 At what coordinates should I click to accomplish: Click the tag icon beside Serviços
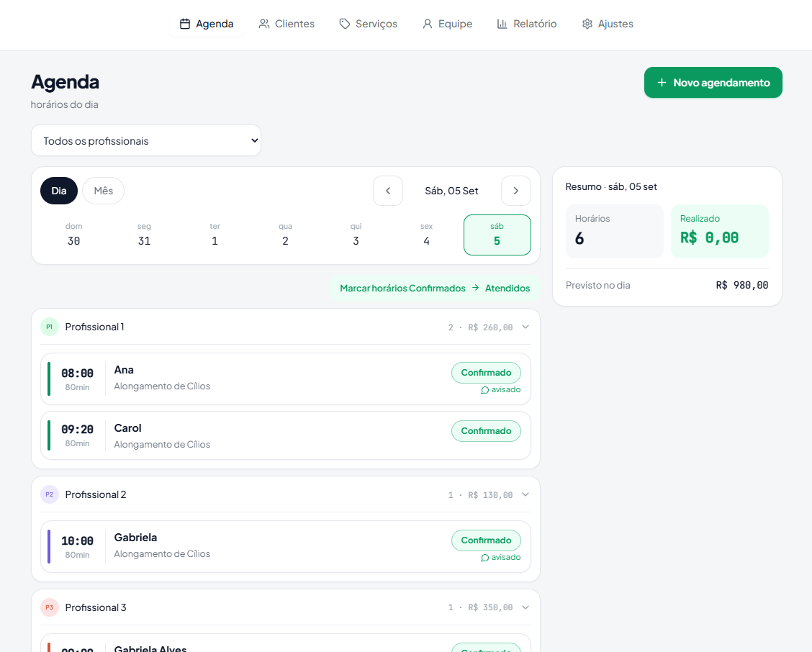point(344,24)
